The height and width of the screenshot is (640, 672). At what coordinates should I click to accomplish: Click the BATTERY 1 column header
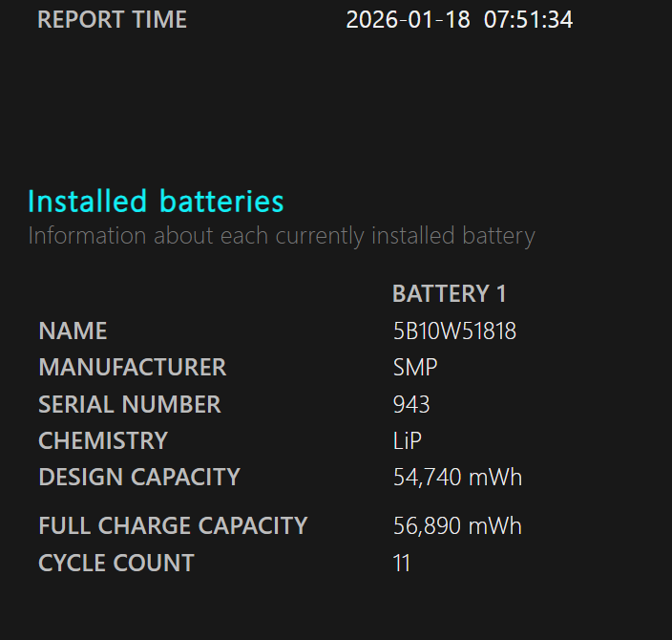[449, 294]
